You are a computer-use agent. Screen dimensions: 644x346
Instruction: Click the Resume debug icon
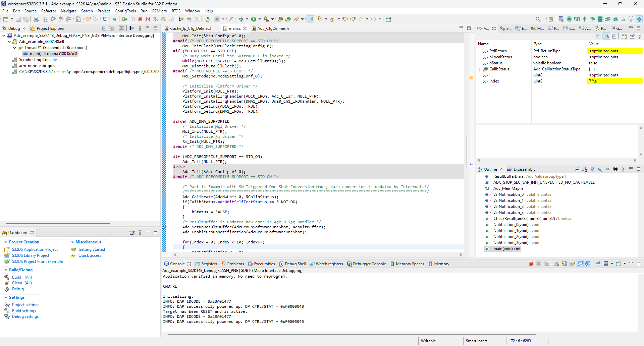tap(125, 19)
